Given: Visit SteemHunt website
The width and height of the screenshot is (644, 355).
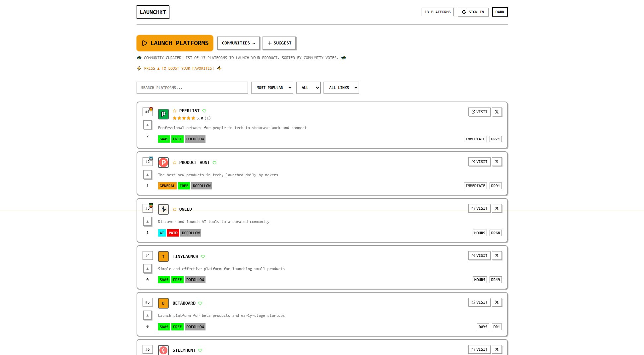Looking at the screenshot, I should [479, 349].
